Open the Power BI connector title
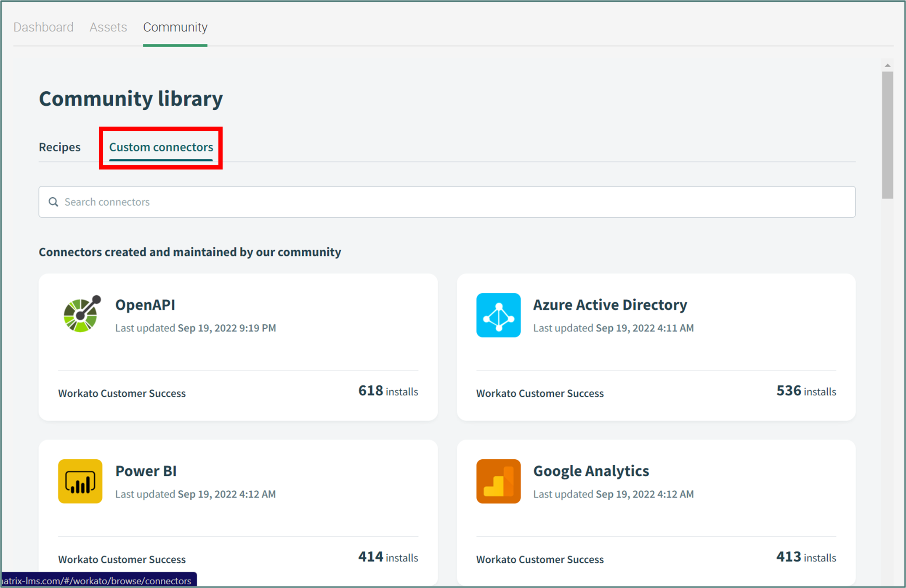 [x=146, y=471]
